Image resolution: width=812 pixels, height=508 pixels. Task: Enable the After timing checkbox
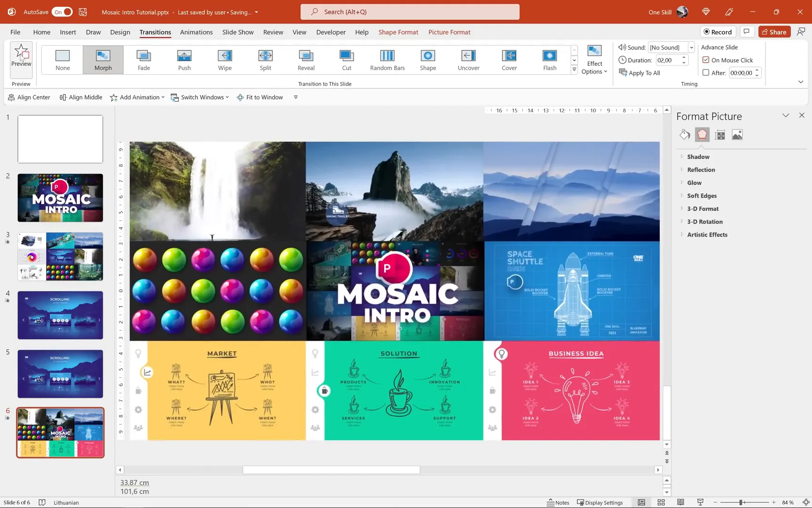pos(706,72)
